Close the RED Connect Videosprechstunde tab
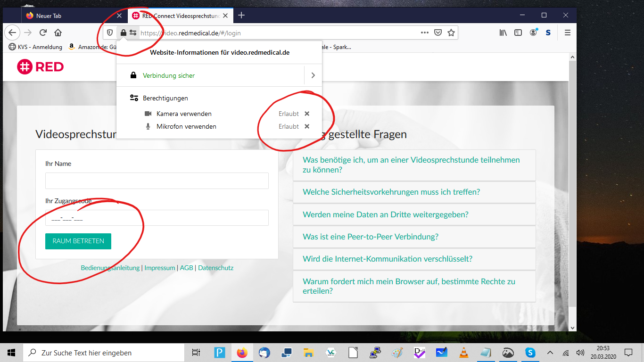 point(226,16)
